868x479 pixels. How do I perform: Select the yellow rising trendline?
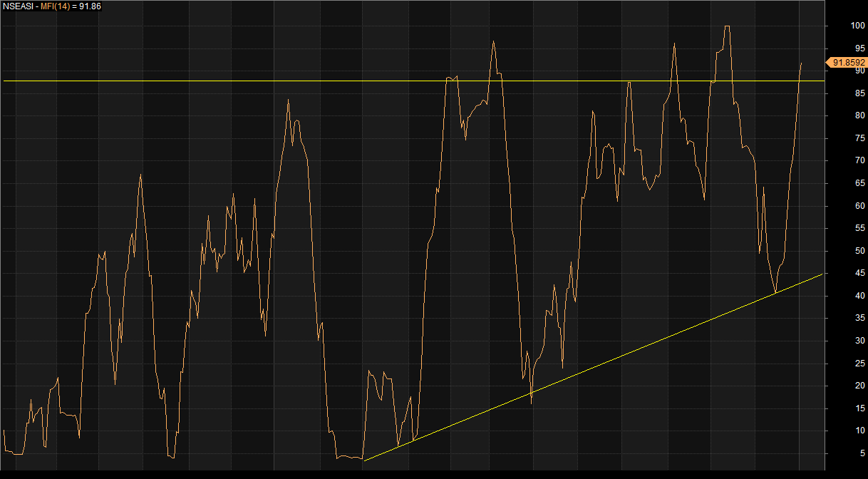coord(591,367)
